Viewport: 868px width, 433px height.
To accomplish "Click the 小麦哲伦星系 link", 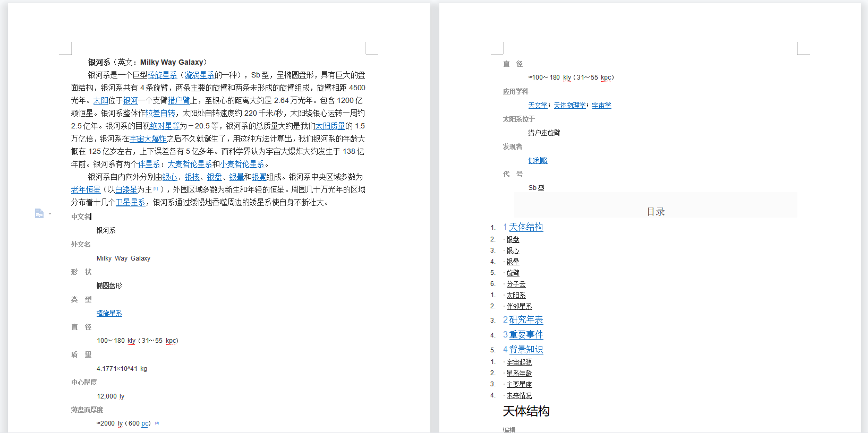I will point(242,164).
